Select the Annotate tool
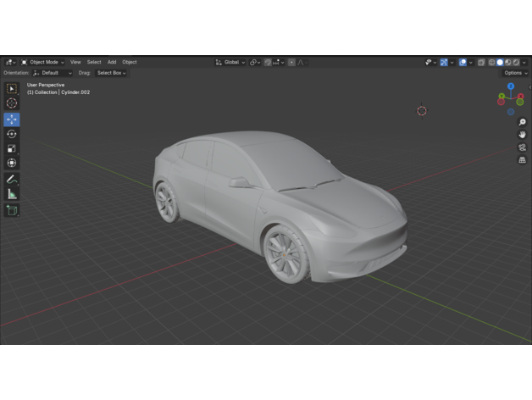532x400 pixels. coord(12,180)
